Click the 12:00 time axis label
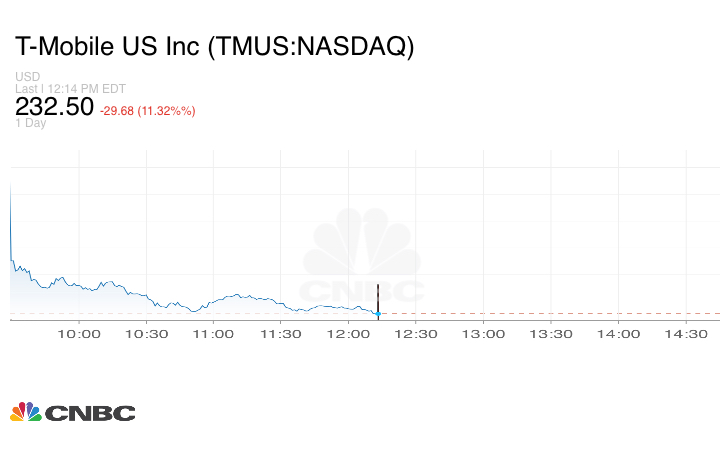The width and height of the screenshot is (720, 450). (x=348, y=334)
